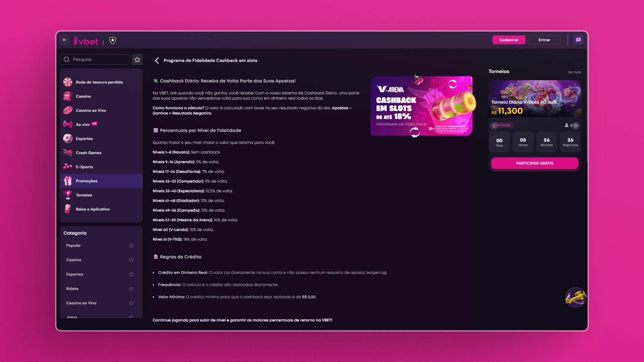The width and height of the screenshot is (644, 362).
Task: Show the previous tournament with left chevron
Action: pyautogui.click(x=494, y=126)
